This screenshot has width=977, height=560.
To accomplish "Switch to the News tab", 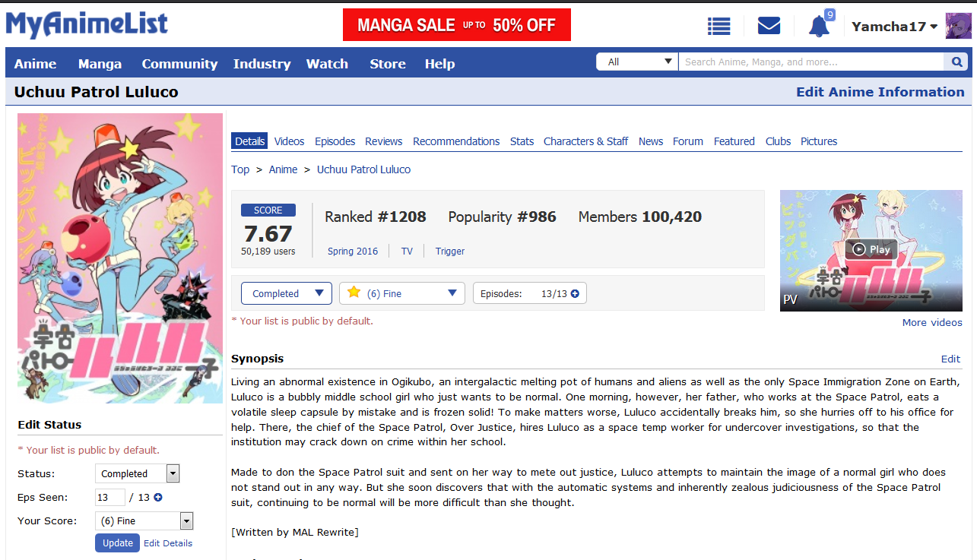I will 650,141.
